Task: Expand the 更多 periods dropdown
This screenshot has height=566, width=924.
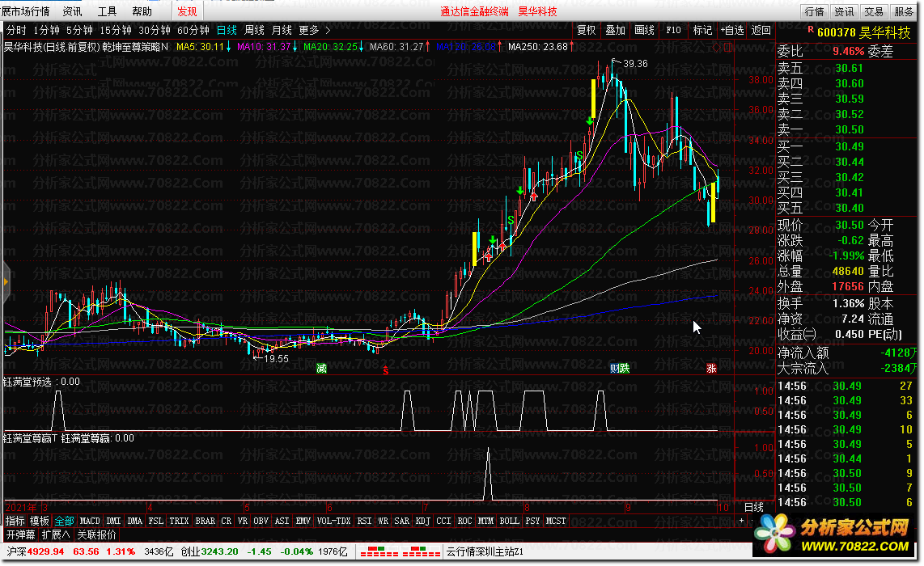Action: tap(314, 30)
